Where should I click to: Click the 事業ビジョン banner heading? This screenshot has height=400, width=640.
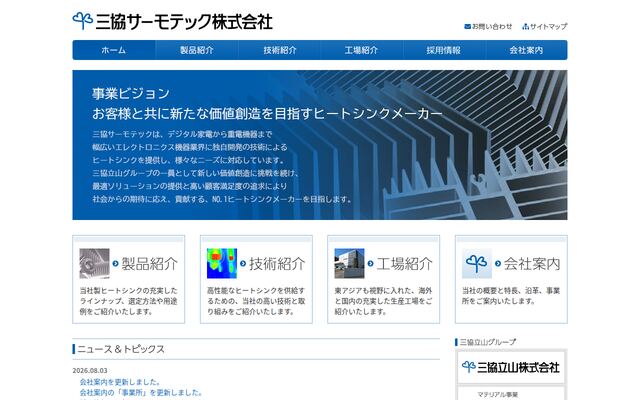131,94
